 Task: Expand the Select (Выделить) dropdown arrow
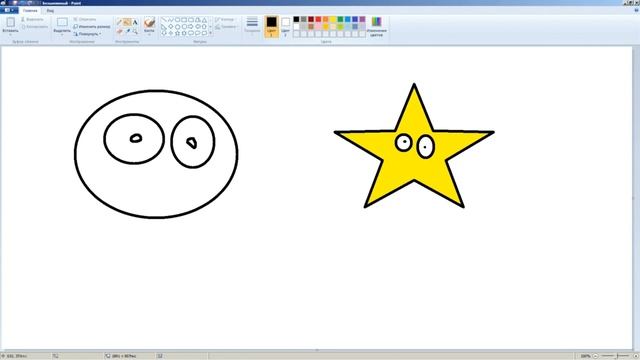click(62, 35)
